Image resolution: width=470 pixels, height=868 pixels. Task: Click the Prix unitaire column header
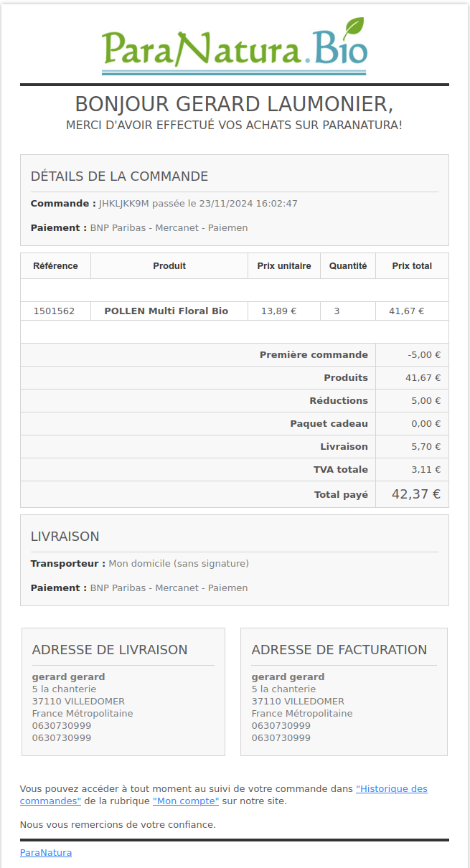pyautogui.click(x=284, y=266)
